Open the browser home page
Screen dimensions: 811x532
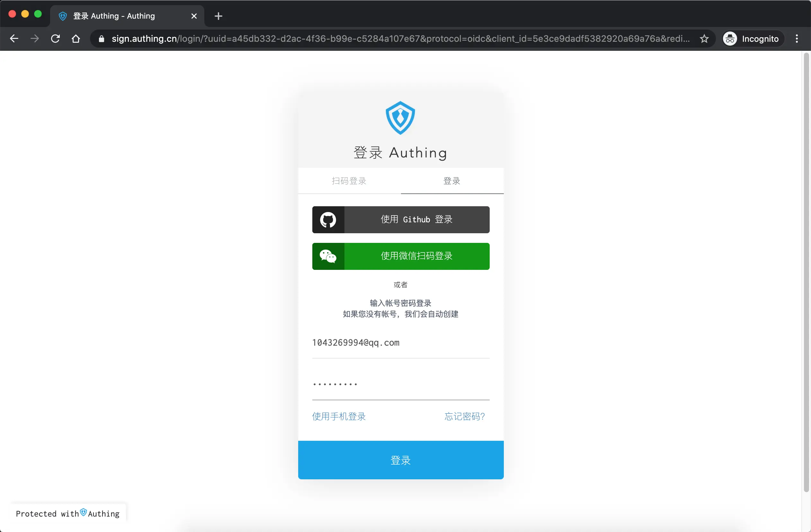[76, 39]
